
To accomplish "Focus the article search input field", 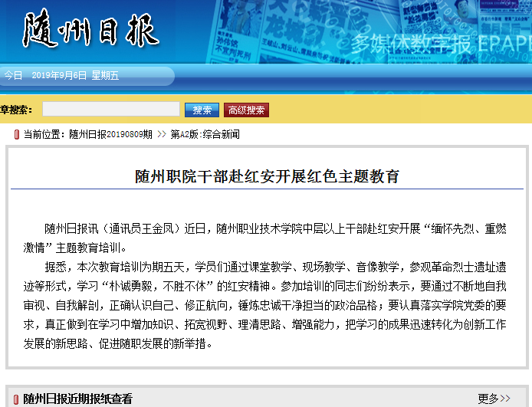I will [111, 110].
